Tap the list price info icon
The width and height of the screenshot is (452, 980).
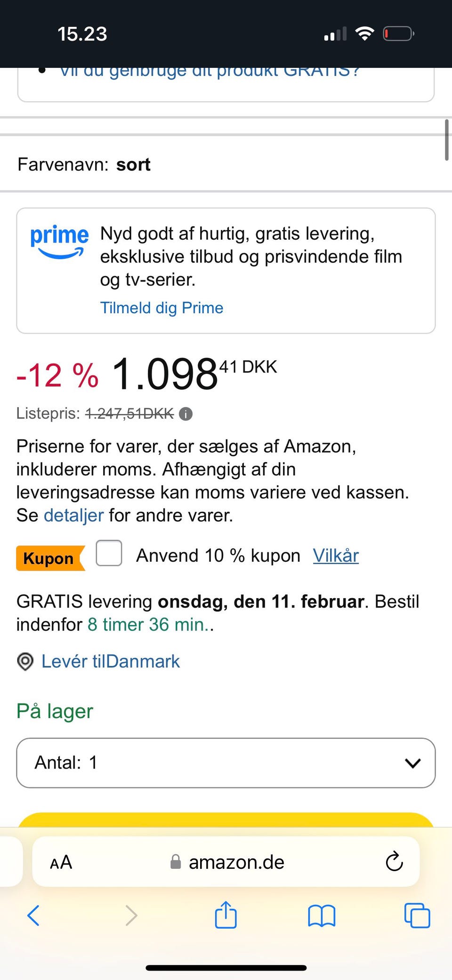coord(186,414)
